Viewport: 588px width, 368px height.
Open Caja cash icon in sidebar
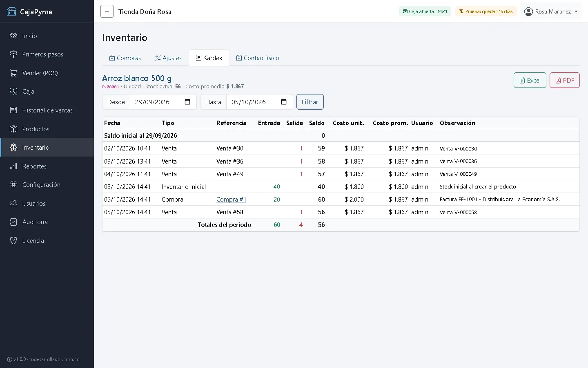[13, 92]
